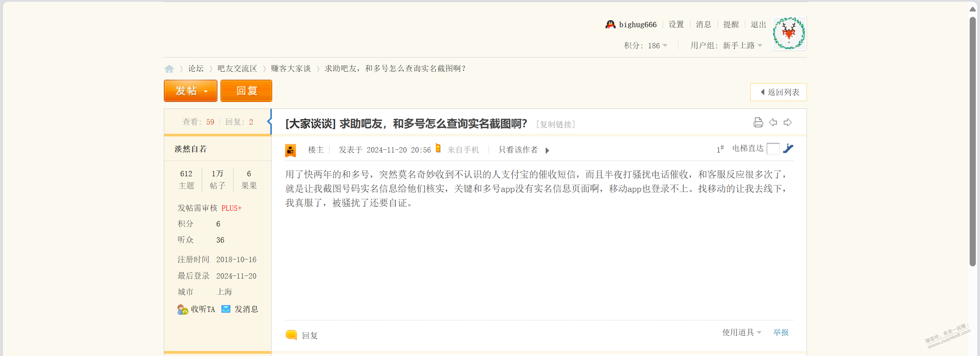Click the 听众 count 36
Image resolution: width=980 pixels, height=356 pixels.
pos(220,240)
